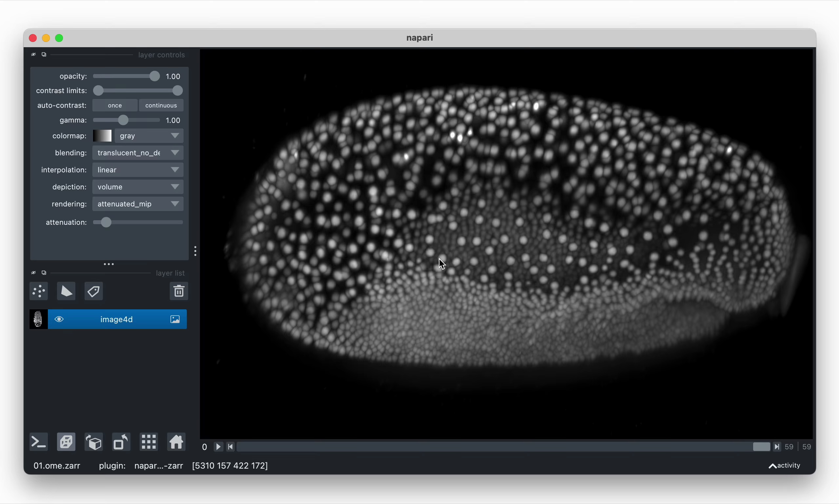Expand the depiction dropdown selector
The image size is (839, 504).
[175, 186]
